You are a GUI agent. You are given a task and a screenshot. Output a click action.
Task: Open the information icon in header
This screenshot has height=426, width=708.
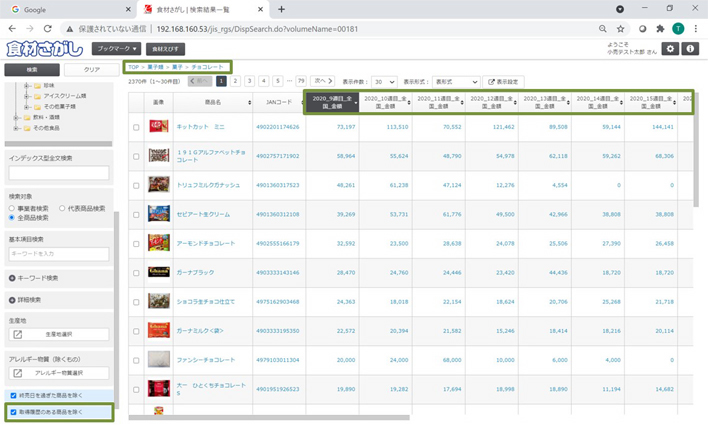point(690,49)
